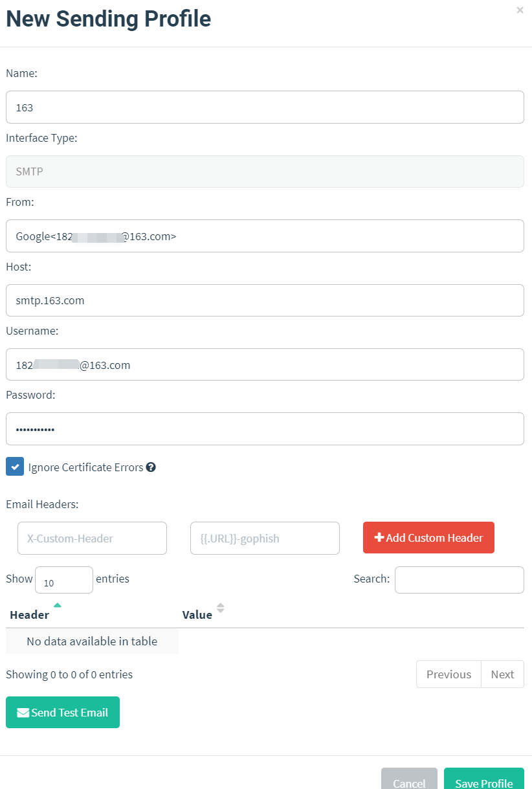
Task: Click the X-Custom-Header name input
Action: 92,539
